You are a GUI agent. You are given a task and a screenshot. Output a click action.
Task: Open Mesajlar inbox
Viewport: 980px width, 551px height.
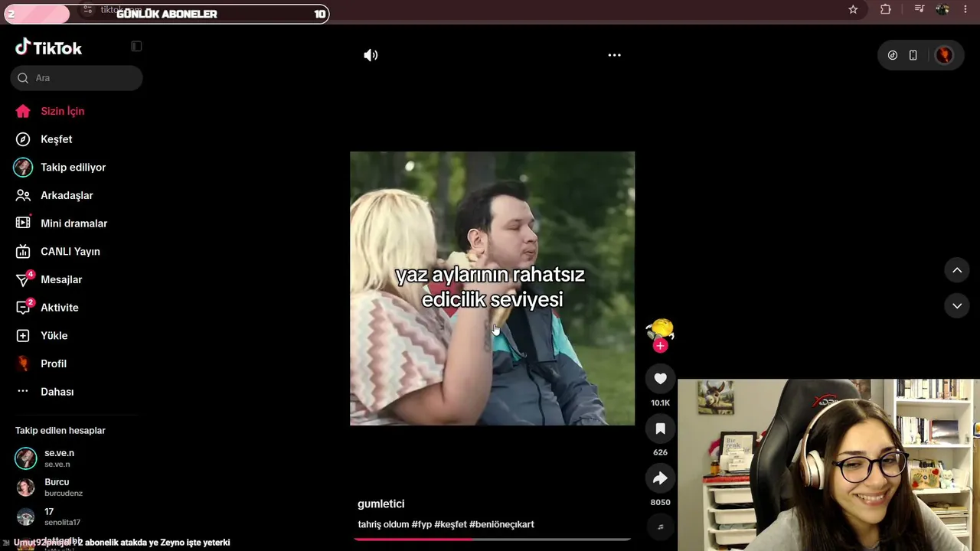pyautogui.click(x=61, y=279)
